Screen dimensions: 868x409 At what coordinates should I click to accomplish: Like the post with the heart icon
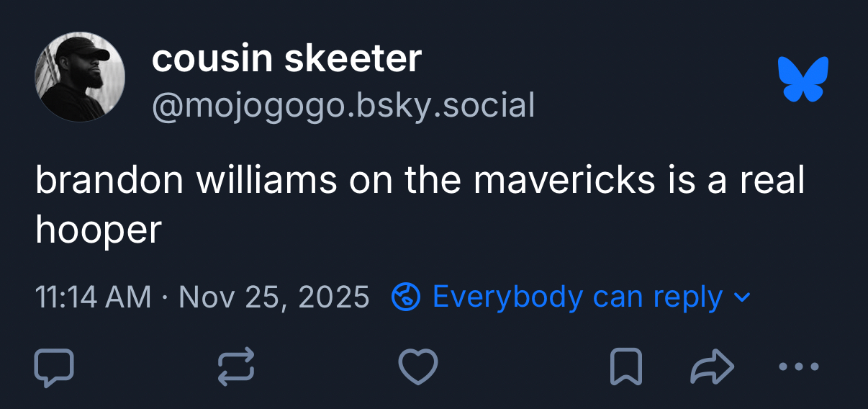coord(418,367)
